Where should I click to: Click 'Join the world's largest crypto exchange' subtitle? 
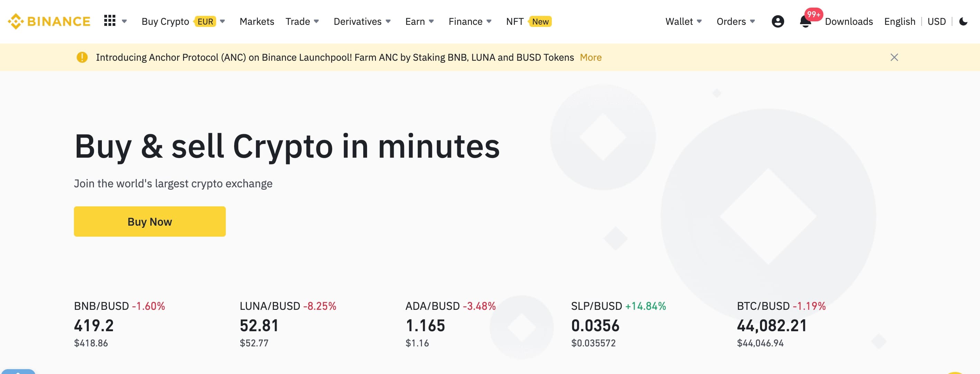(x=173, y=184)
